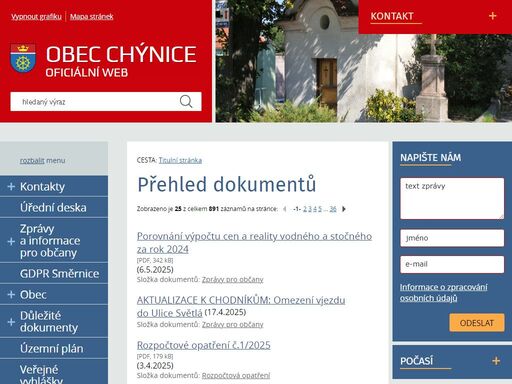Click the jméno input field
512x384 pixels.
coord(452,238)
